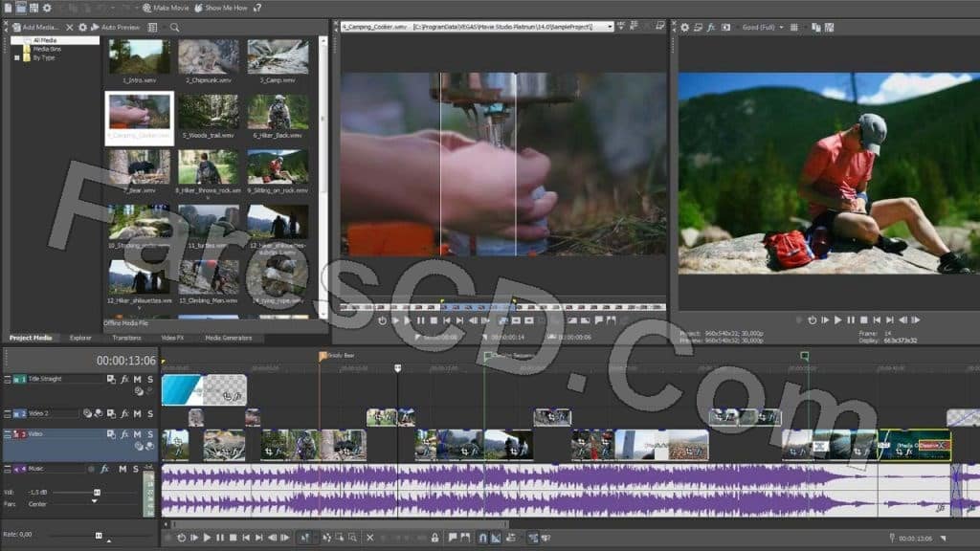Mute the Music audio track
The width and height of the screenshot is (980, 551).
coord(122,469)
